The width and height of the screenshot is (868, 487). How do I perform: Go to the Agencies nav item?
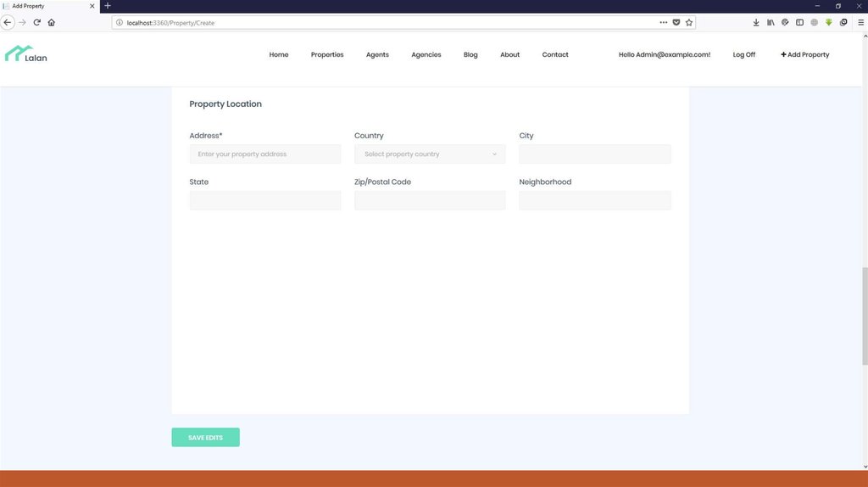(x=426, y=54)
